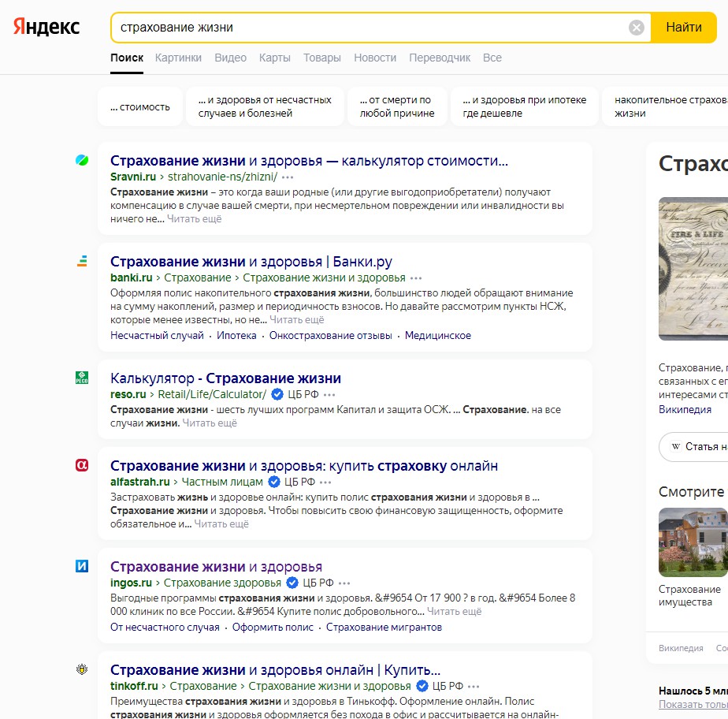Expand 'Читать ещё' in reso.ru snippet
This screenshot has height=719, width=728.
coord(210,423)
